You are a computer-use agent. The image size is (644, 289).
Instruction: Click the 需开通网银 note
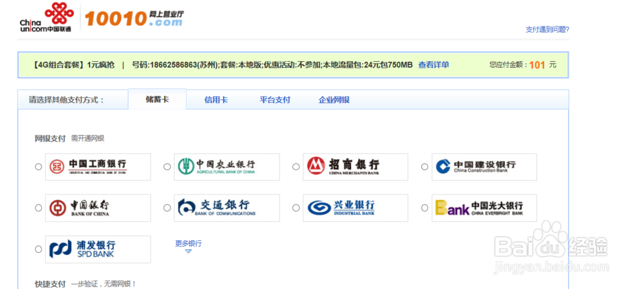tap(88, 138)
